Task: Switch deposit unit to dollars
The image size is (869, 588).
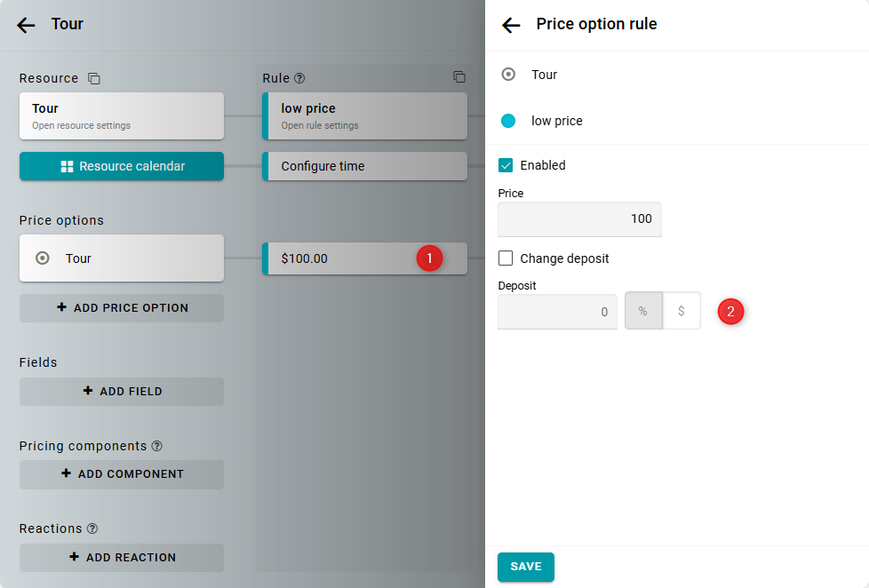Action: pos(682,312)
